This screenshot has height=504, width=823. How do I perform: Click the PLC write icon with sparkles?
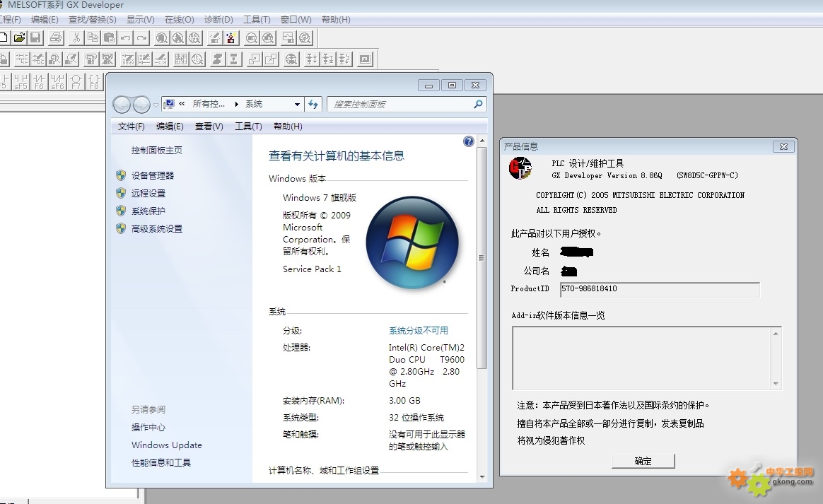point(231,37)
